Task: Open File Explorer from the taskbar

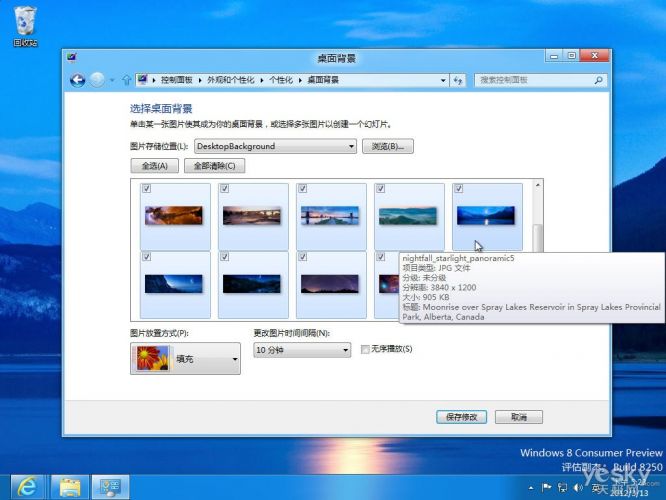Action: 69,486
